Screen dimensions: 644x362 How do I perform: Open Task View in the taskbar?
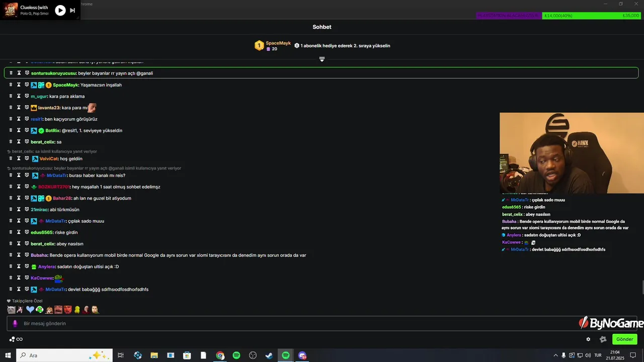(121, 355)
